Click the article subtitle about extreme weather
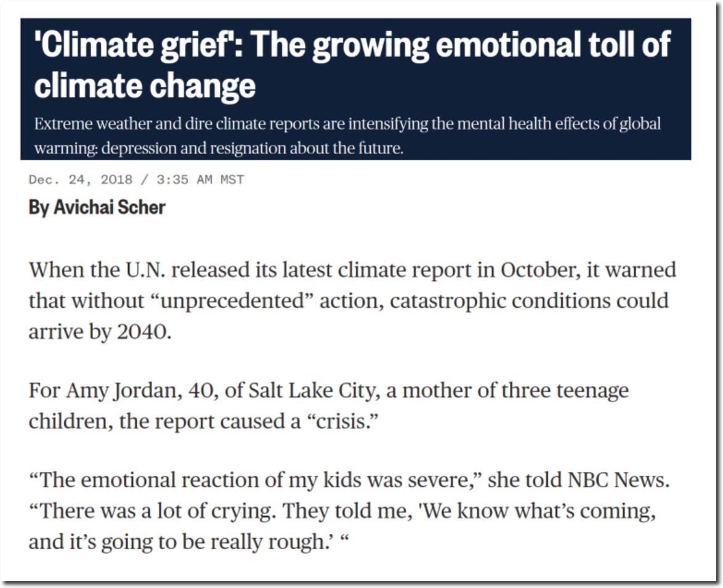723x588 pixels. point(347,136)
